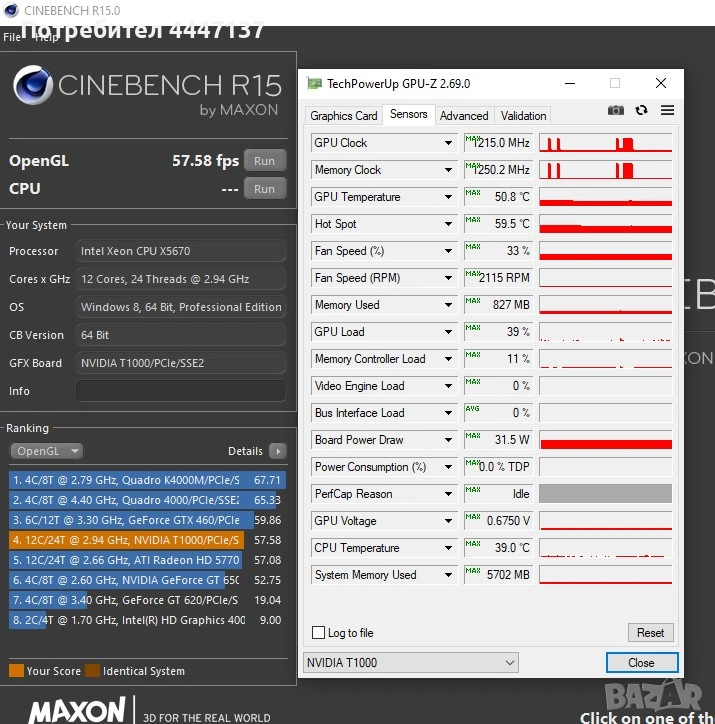Take a screenshot with GPU-Z camera icon
715x724 pixels.
616,110
